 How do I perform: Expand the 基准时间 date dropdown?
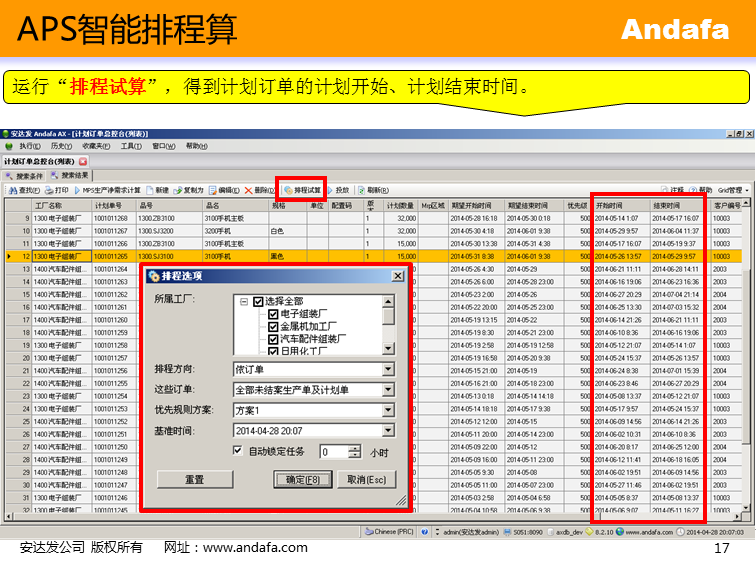pos(389,430)
